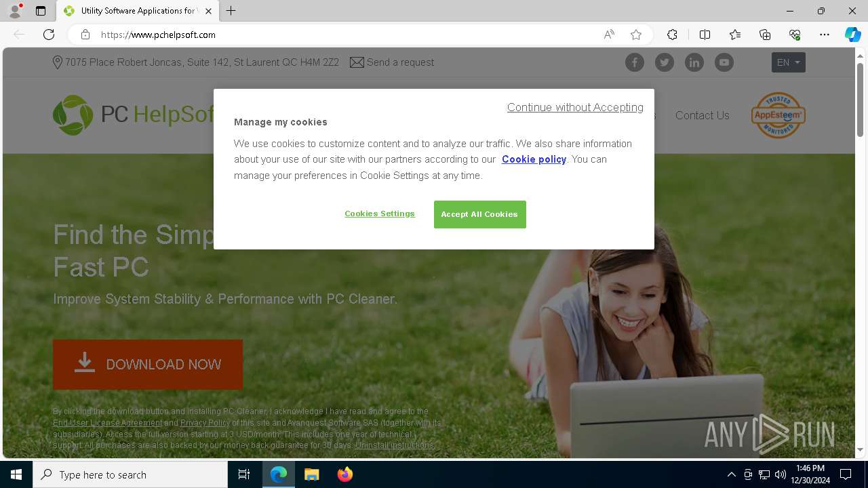This screenshot has width=868, height=488.
Task: Open Contact Us menu item
Action: click(x=702, y=115)
